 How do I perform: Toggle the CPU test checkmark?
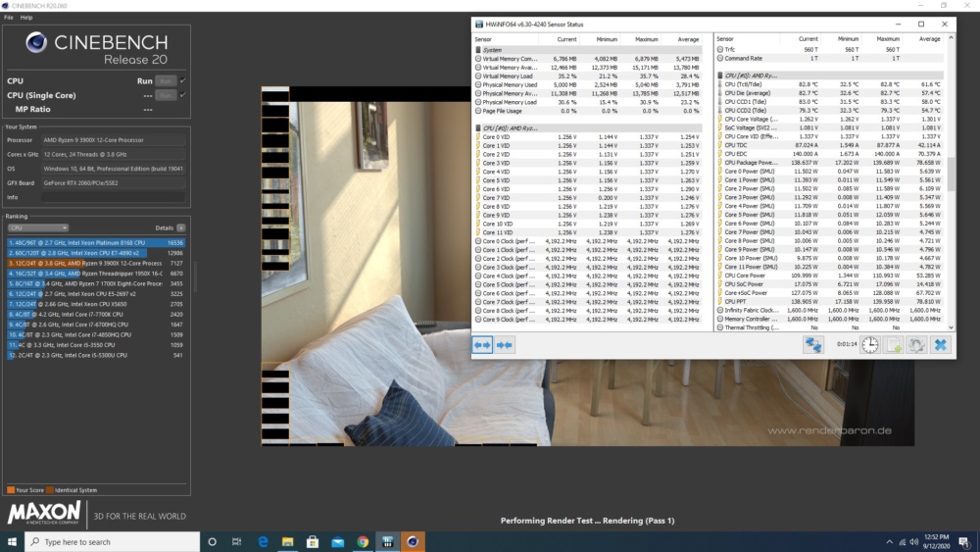pyautogui.click(x=182, y=80)
